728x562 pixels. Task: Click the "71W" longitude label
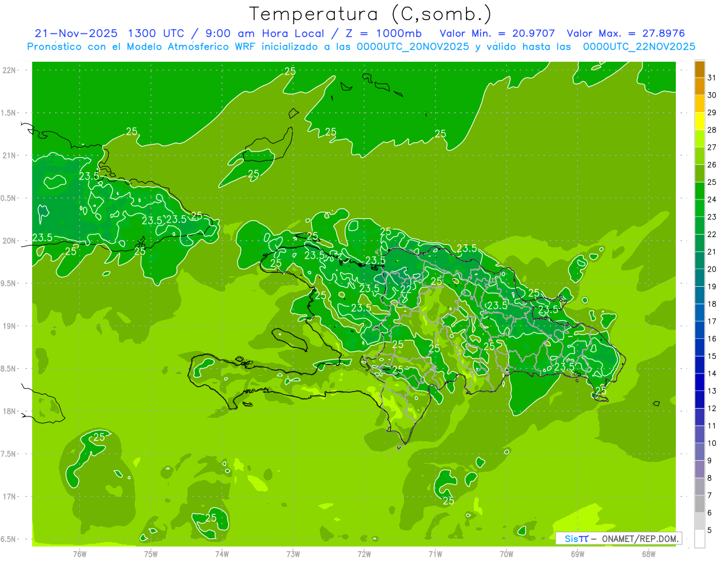point(435,554)
